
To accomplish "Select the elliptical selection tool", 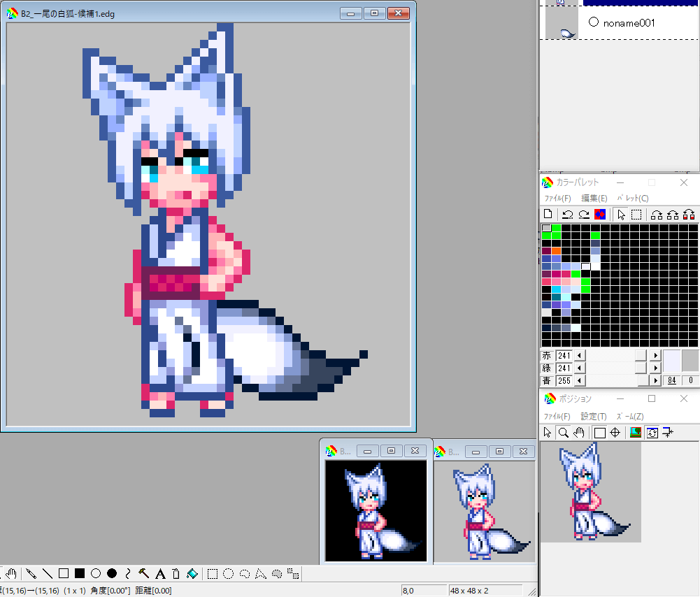I will 229,574.
